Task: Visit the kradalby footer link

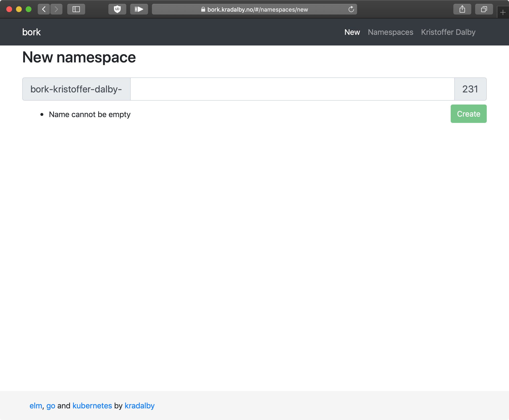Action: tap(139, 406)
